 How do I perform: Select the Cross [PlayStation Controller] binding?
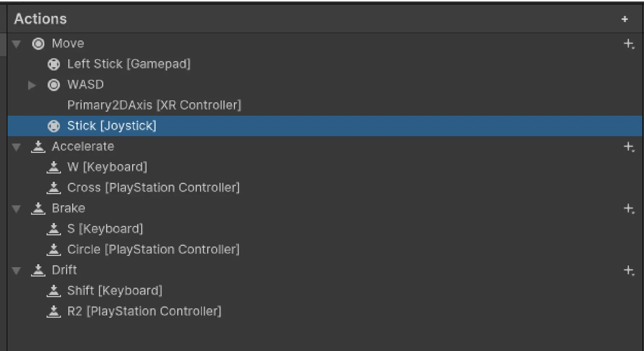click(x=153, y=188)
